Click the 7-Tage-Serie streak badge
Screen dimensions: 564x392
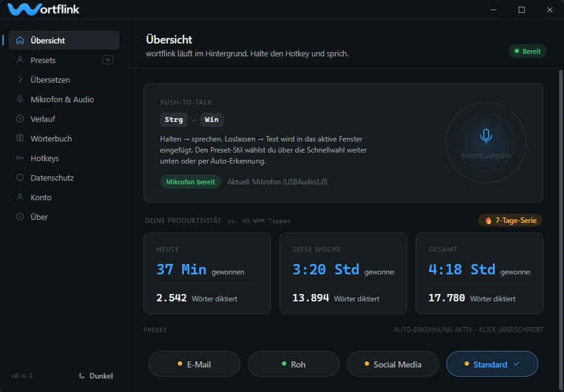510,220
